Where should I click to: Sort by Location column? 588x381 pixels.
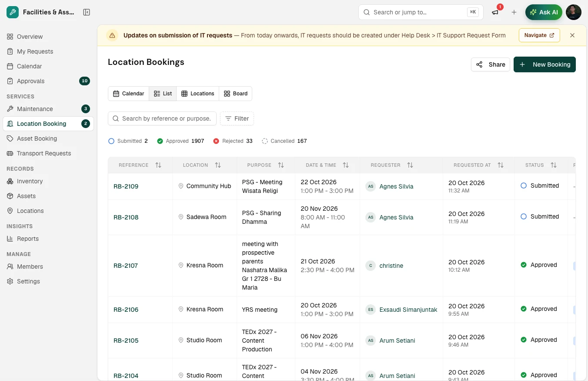click(x=218, y=165)
